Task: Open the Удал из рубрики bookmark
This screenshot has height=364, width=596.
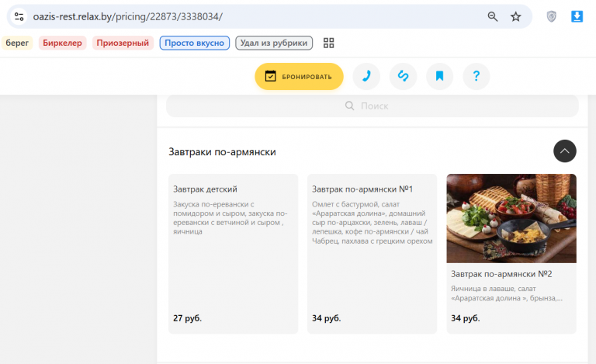Action: tap(274, 43)
